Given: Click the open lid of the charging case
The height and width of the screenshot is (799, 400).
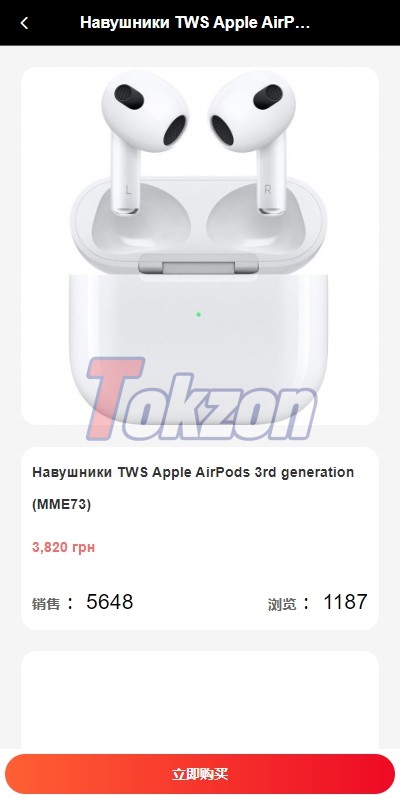Looking at the screenshot, I should (198, 224).
